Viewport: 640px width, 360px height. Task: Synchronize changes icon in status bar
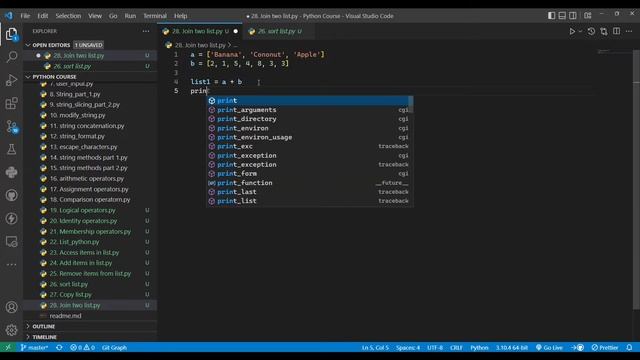click(x=59, y=347)
